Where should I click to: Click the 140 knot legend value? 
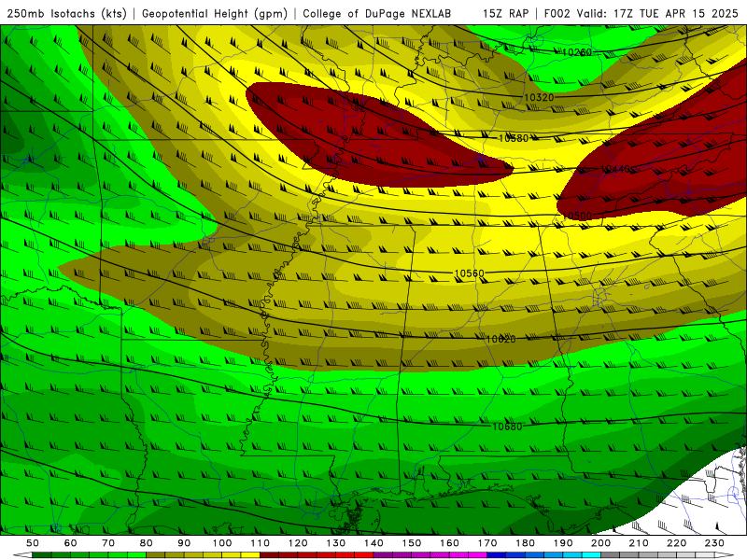373,543
